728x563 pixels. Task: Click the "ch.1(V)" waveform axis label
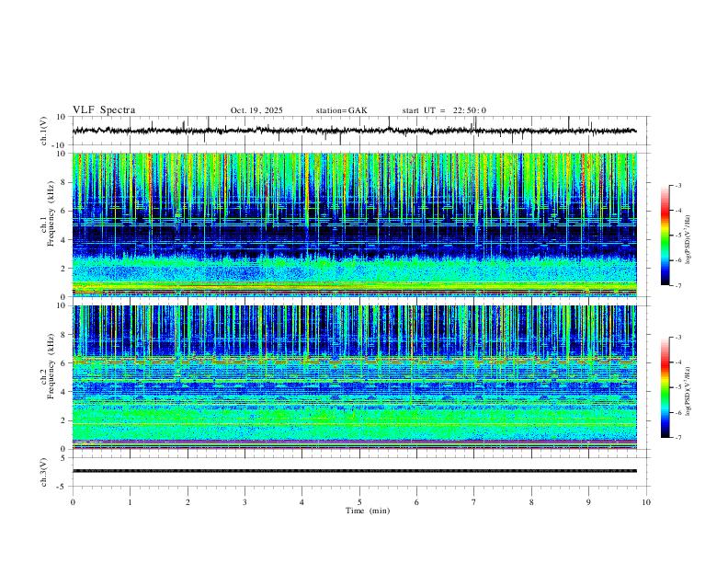click(44, 131)
